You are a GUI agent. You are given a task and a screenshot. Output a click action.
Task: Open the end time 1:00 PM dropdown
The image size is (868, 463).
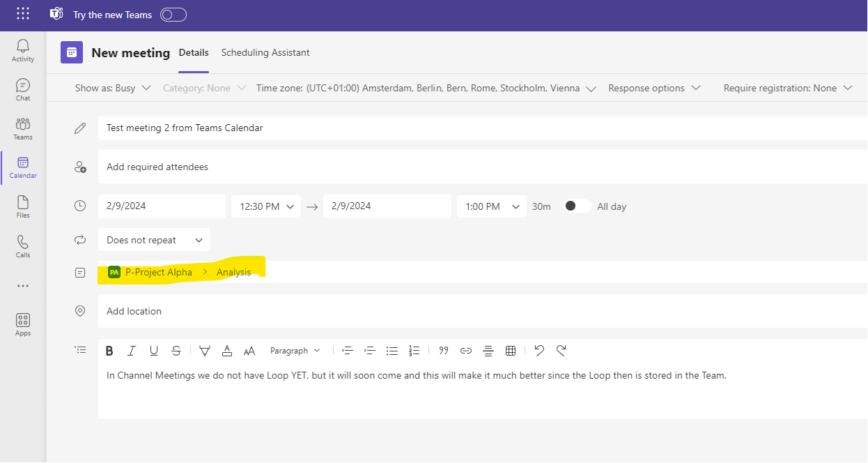coord(491,206)
